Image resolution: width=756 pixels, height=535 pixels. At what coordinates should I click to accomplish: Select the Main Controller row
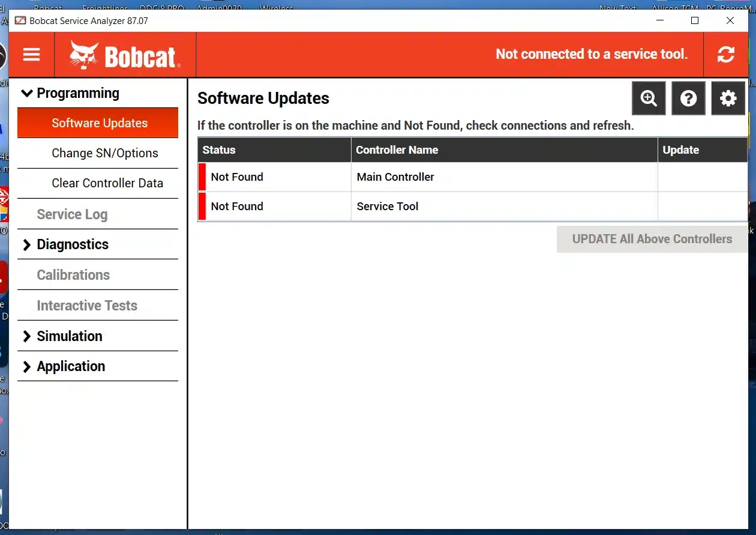pos(395,177)
